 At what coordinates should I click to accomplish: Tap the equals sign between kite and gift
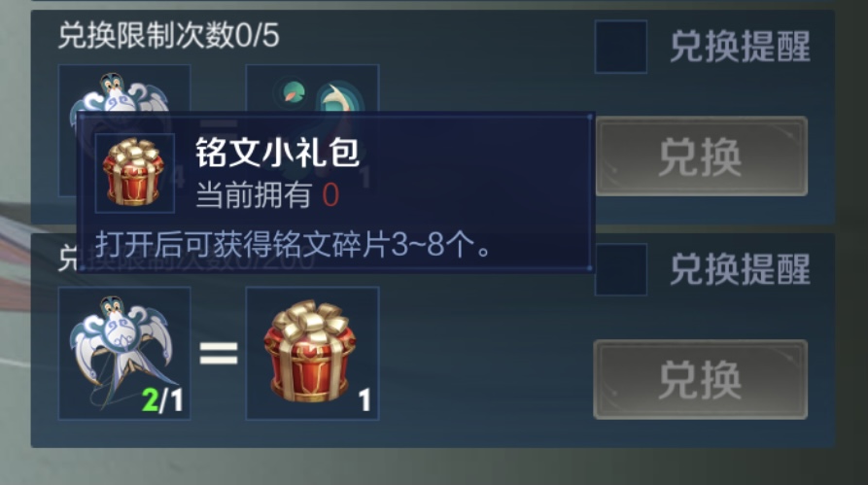tap(219, 353)
